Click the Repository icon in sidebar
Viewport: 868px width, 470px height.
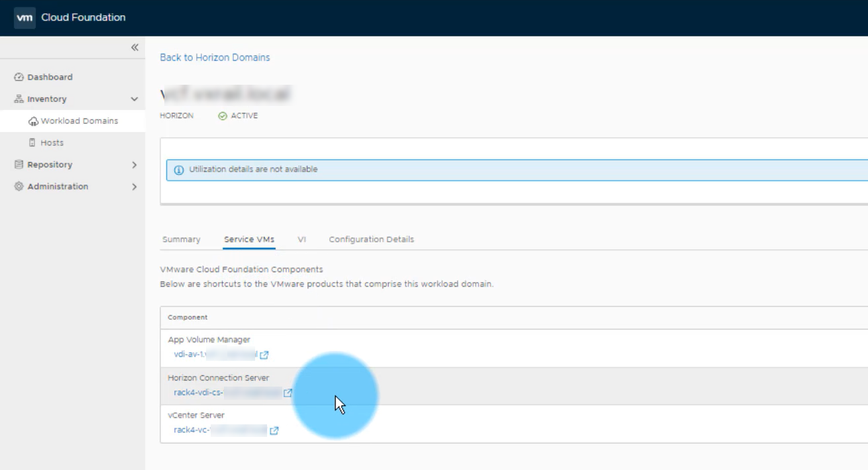coord(19,165)
